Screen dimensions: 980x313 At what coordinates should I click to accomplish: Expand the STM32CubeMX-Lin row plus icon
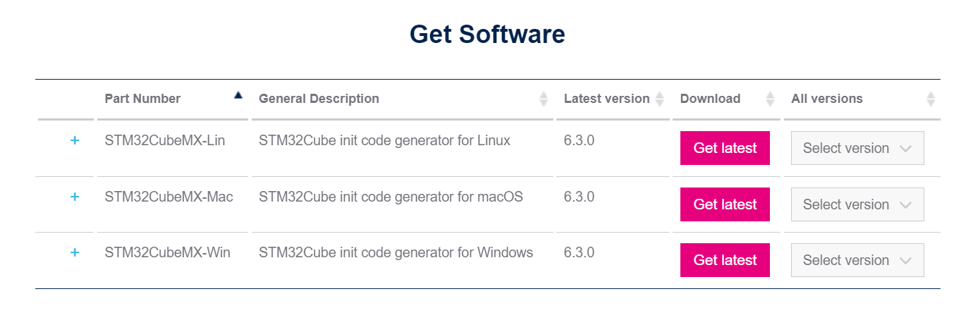(75, 140)
